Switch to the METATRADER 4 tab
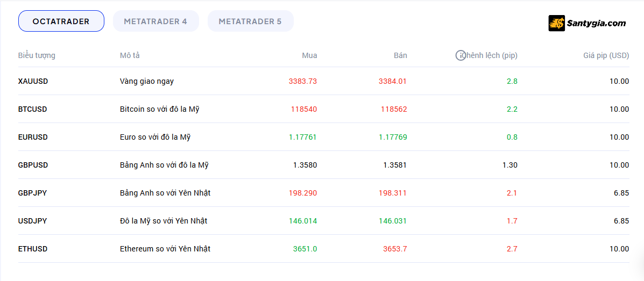 tap(155, 21)
